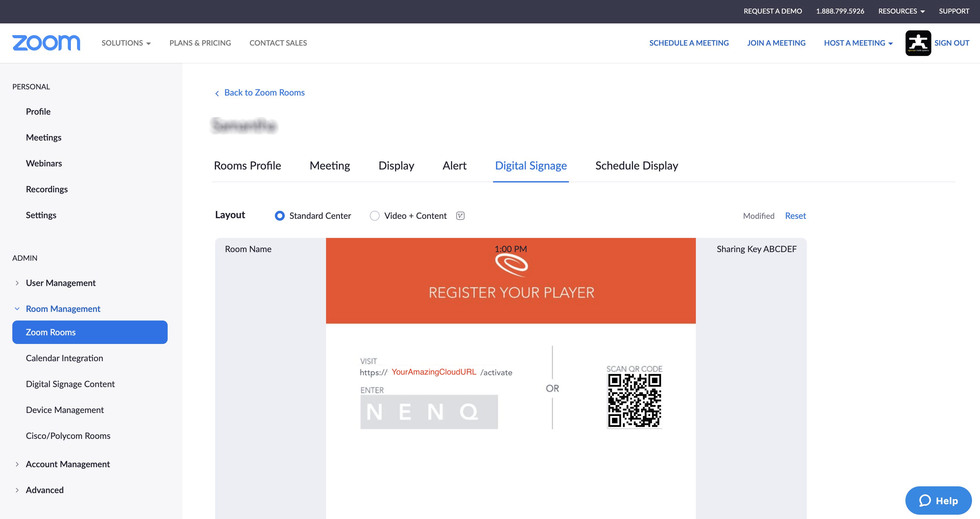Image resolution: width=980 pixels, height=519 pixels.
Task: Click the phone number 1.888.799.5926
Action: tap(840, 11)
